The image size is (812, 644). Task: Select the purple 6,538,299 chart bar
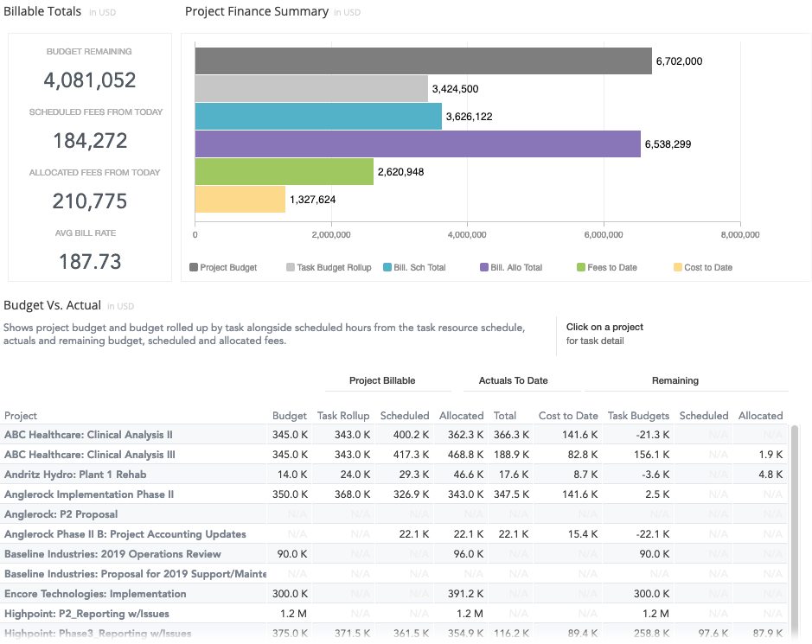click(x=416, y=143)
